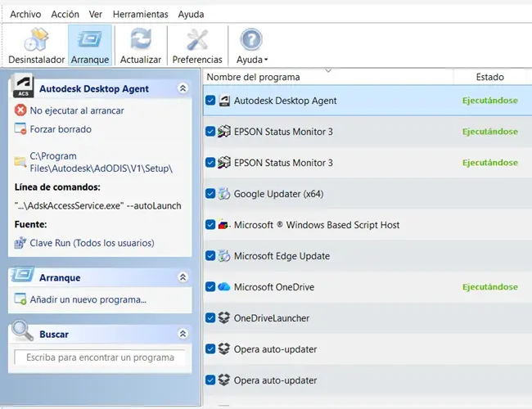Click the second Opera auto-updater icon
The image size is (532, 409).
224,380
